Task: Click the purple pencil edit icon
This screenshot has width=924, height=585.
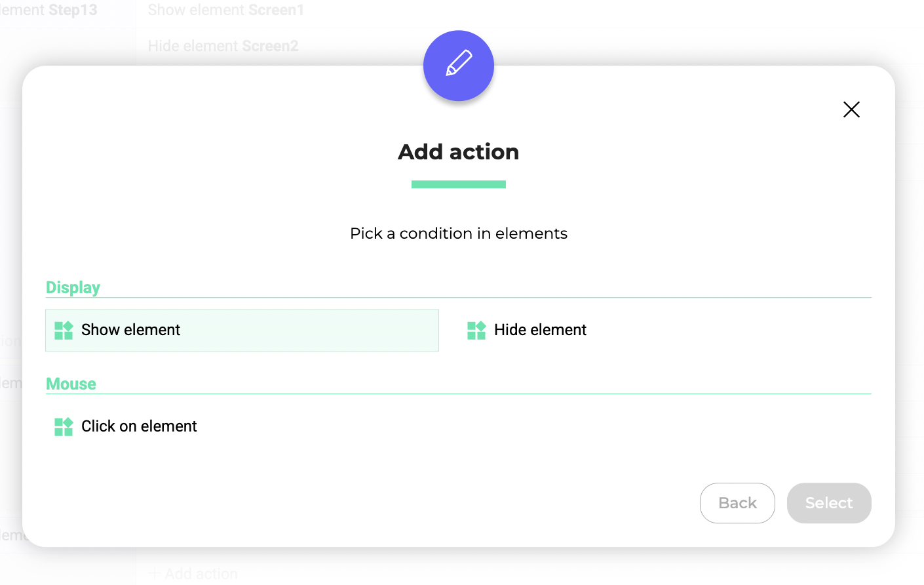Action: 459,66
